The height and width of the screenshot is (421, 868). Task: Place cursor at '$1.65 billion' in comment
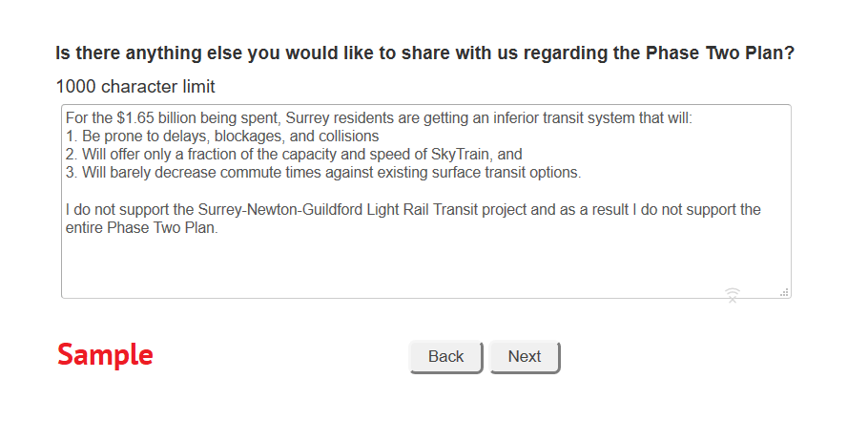tap(156, 118)
